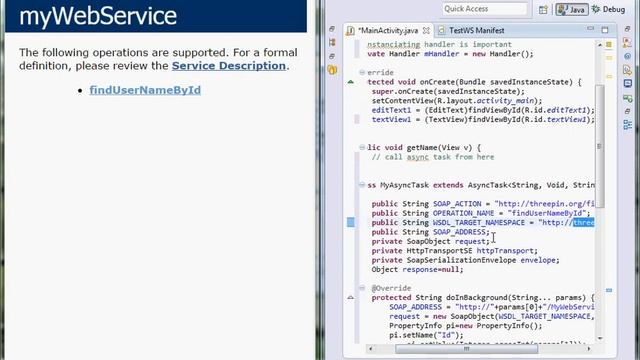Restore the second left-side minimized view stack
This screenshot has height=360, width=640.
click(x=332, y=56)
